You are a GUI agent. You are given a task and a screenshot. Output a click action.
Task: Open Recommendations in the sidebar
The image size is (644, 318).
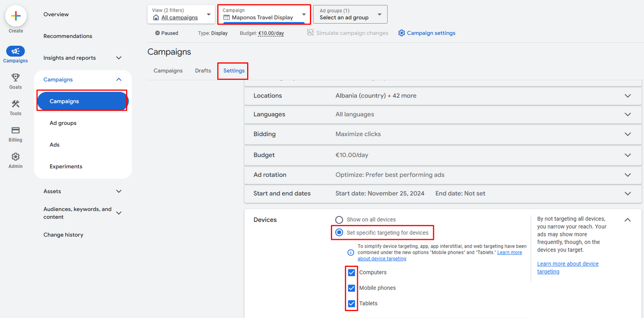(68, 36)
